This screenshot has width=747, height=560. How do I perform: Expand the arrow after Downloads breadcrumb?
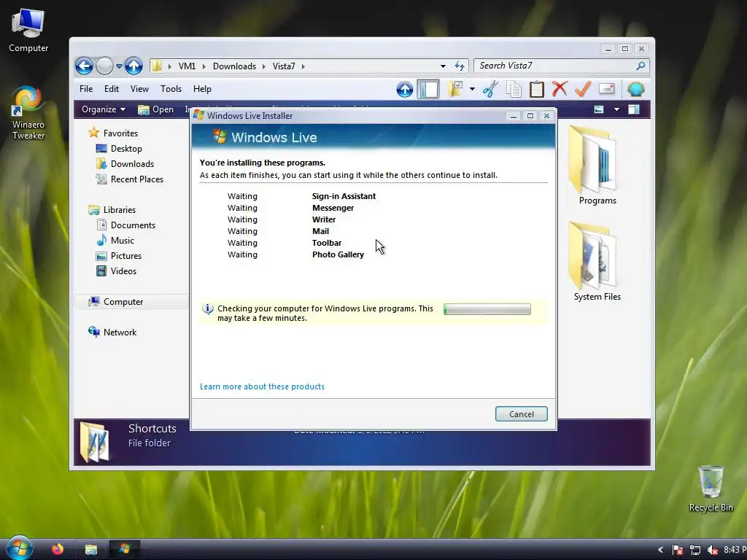tap(264, 66)
